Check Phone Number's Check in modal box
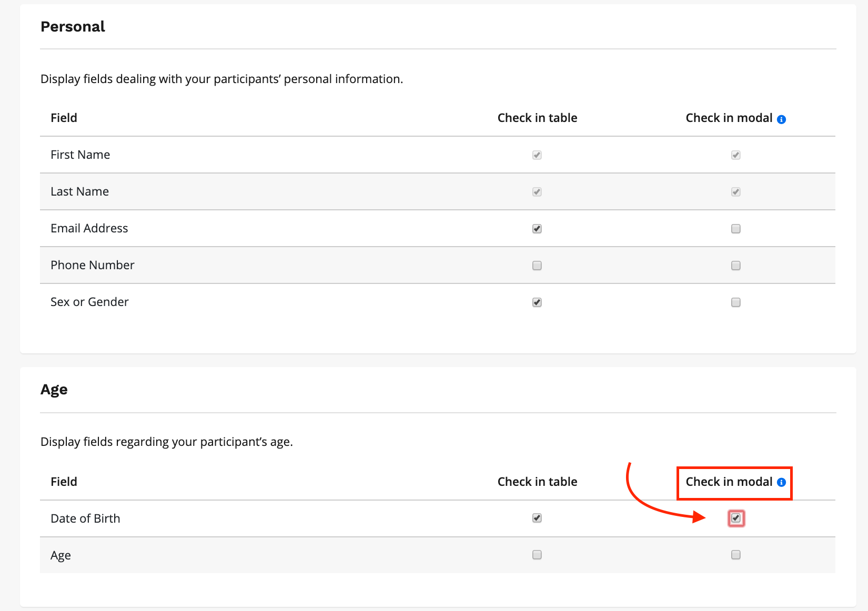 [735, 266]
